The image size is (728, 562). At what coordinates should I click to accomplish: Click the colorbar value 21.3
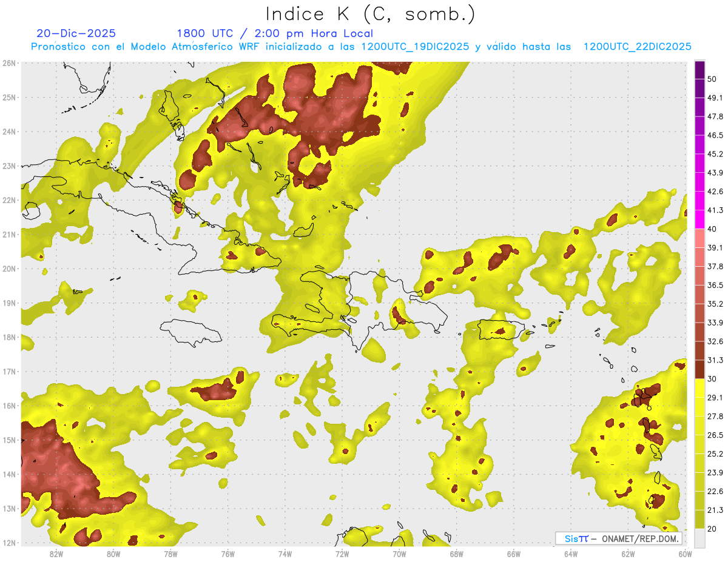[715, 510]
